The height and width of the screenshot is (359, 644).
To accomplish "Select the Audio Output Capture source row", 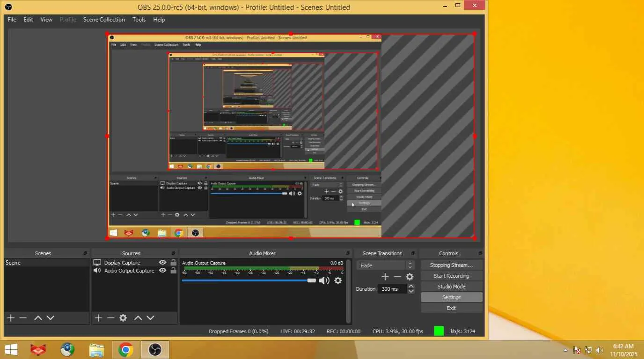I will tap(135, 271).
